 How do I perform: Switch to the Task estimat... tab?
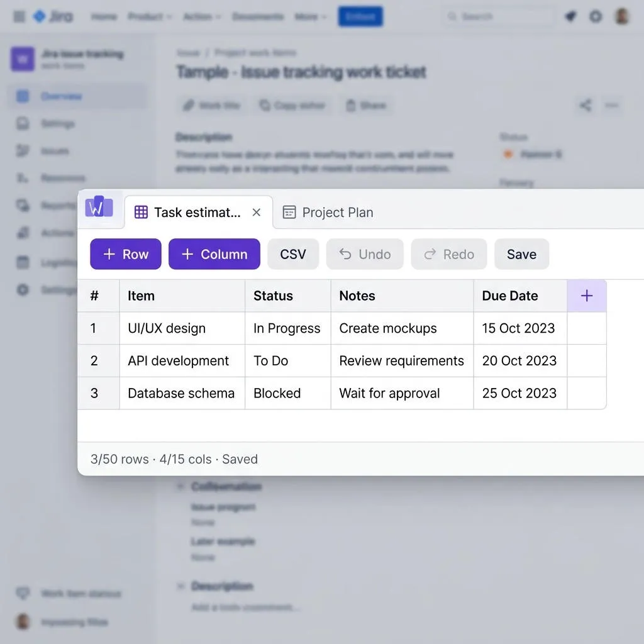pos(197,213)
